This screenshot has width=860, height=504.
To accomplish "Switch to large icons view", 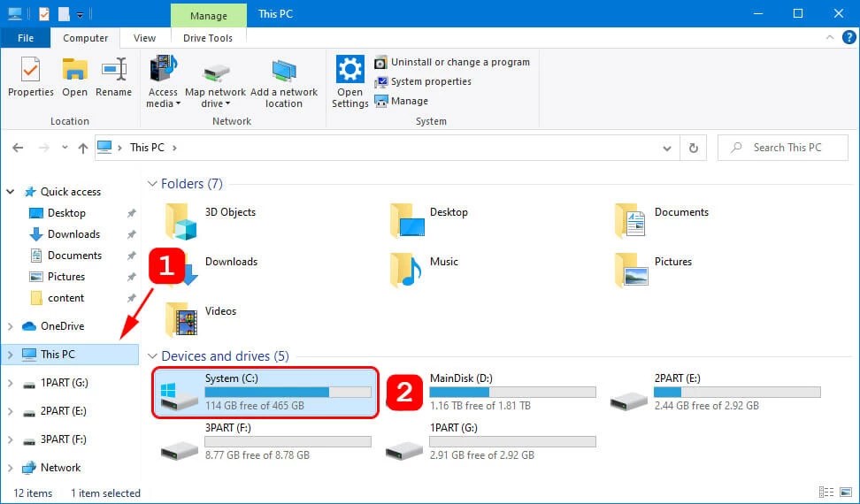I will click(x=846, y=493).
